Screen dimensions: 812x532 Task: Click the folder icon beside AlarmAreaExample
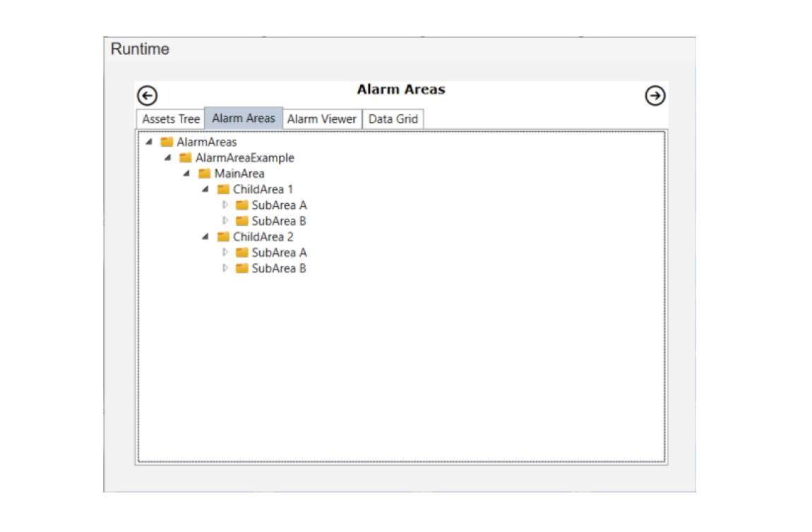[x=186, y=158]
